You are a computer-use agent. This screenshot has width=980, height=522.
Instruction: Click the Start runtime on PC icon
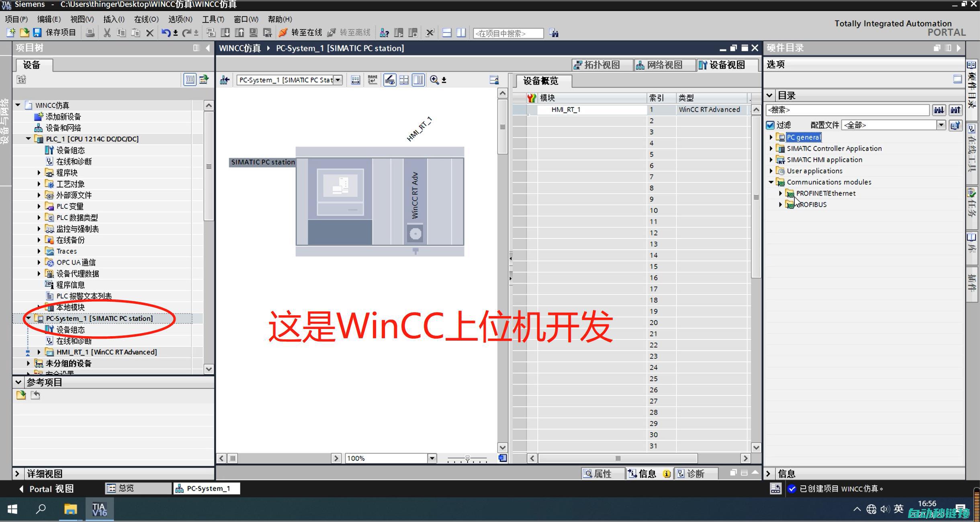point(267,33)
